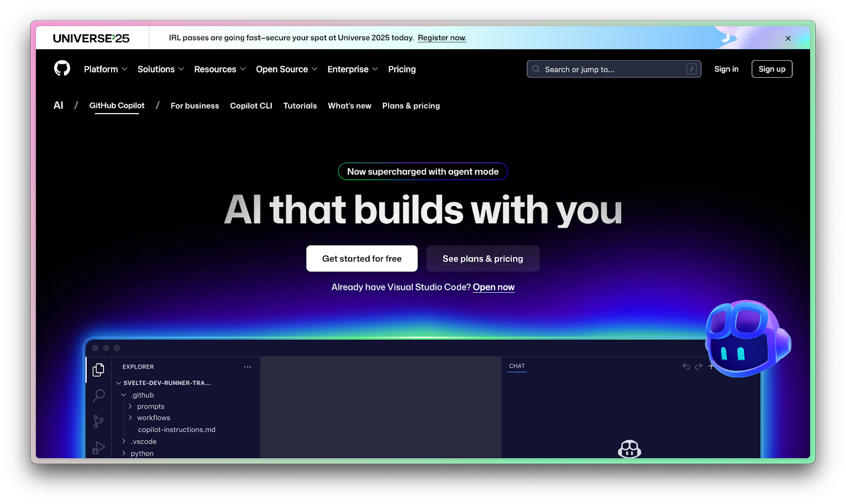Viewport: 846px width, 504px height.
Task: Click the Copilot icon in chat panel
Action: (629, 449)
